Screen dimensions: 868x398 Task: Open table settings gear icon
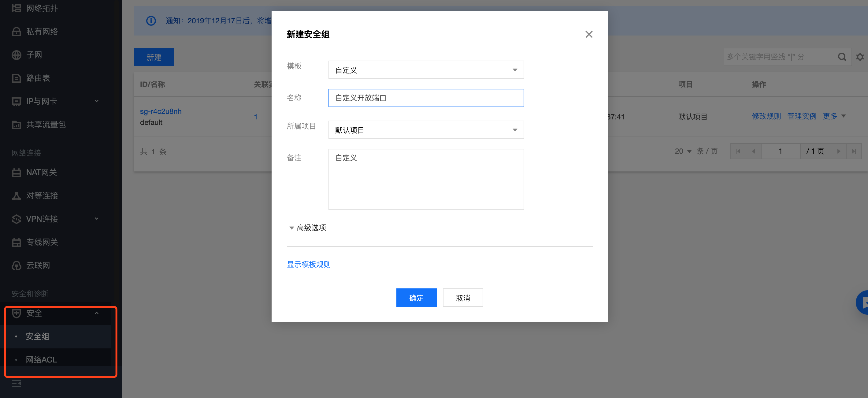point(859,57)
